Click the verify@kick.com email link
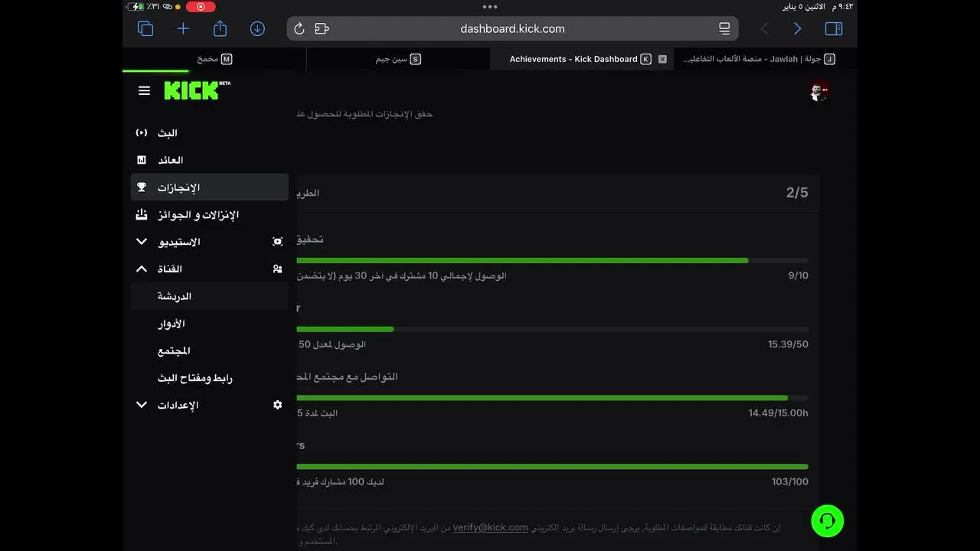This screenshot has height=551, width=980. (x=490, y=527)
